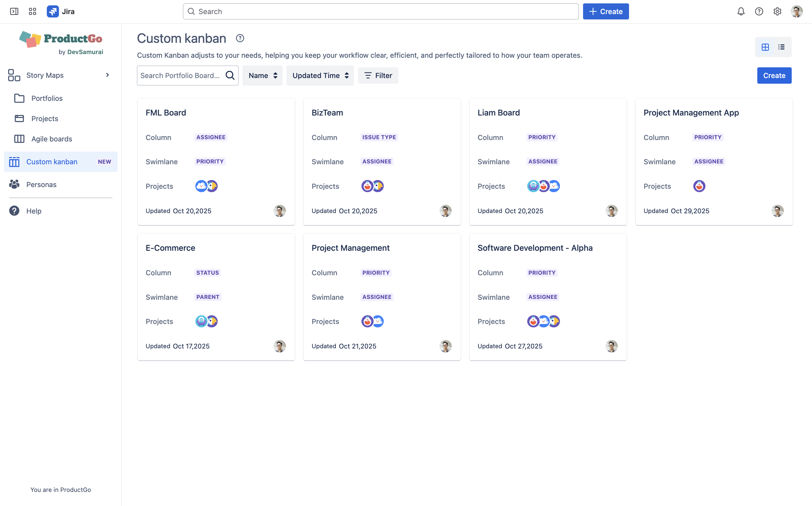Viewport: 812px width, 506px height.
Task: Switch to list view layout
Action: tap(781, 47)
